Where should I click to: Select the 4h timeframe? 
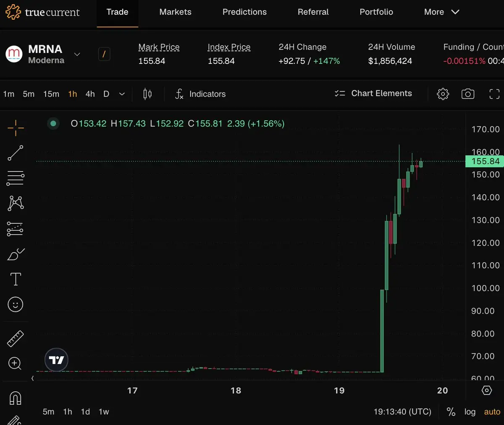click(90, 94)
